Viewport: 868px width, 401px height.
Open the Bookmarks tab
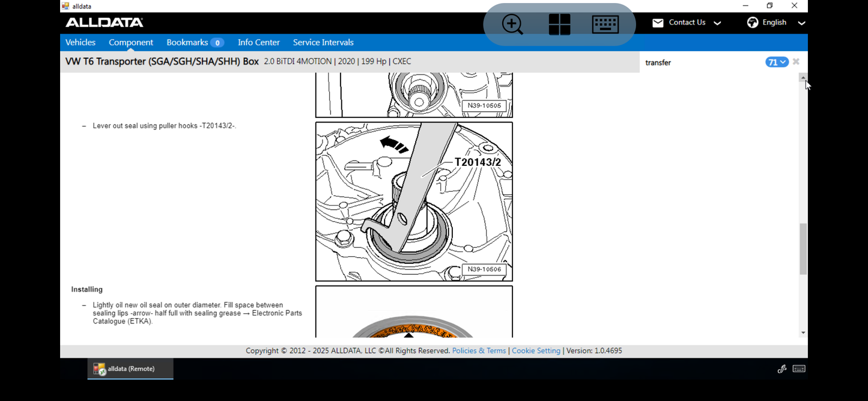tap(195, 42)
